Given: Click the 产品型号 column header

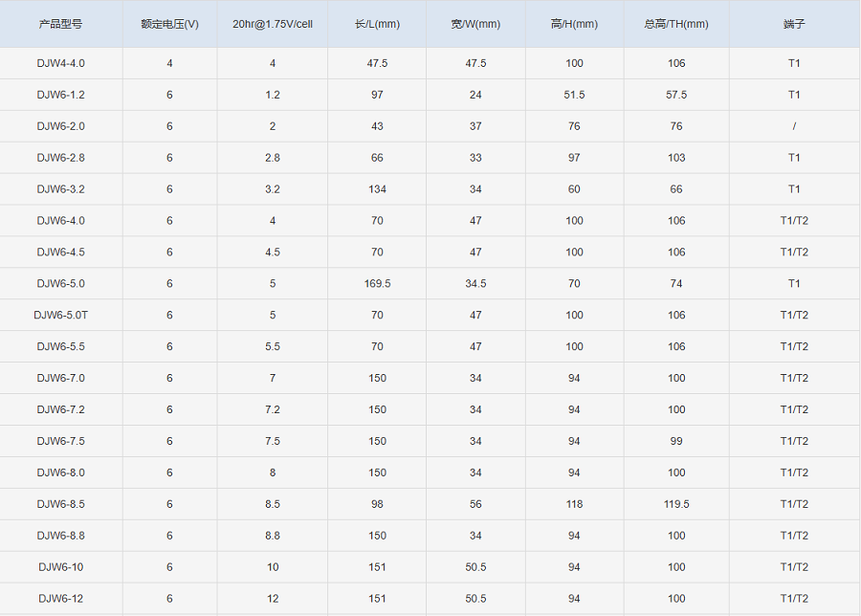Looking at the screenshot, I should pyautogui.click(x=60, y=24).
